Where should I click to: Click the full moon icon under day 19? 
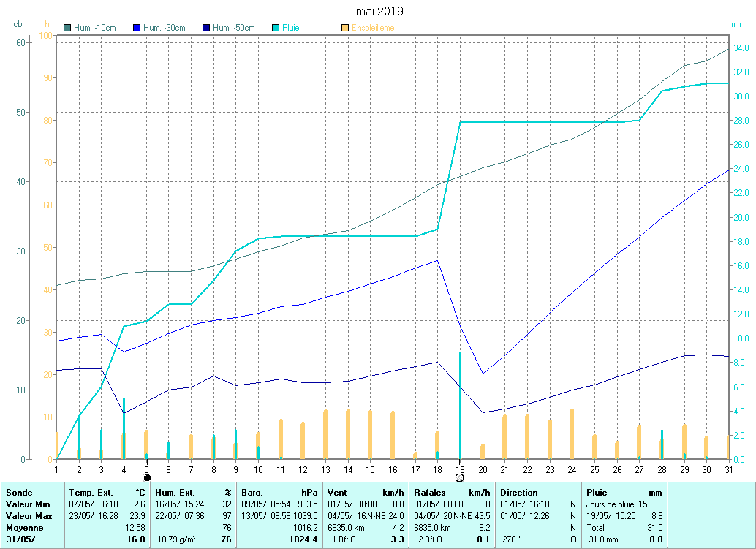click(459, 478)
